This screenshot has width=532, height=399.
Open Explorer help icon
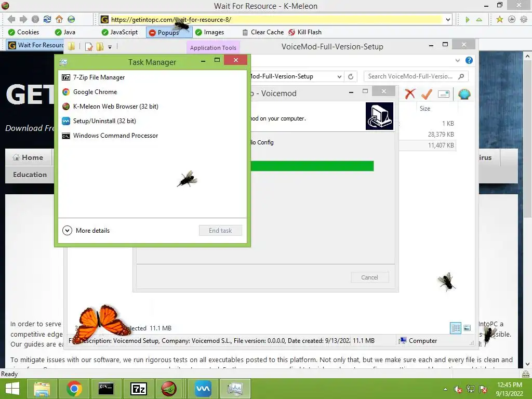click(x=469, y=60)
